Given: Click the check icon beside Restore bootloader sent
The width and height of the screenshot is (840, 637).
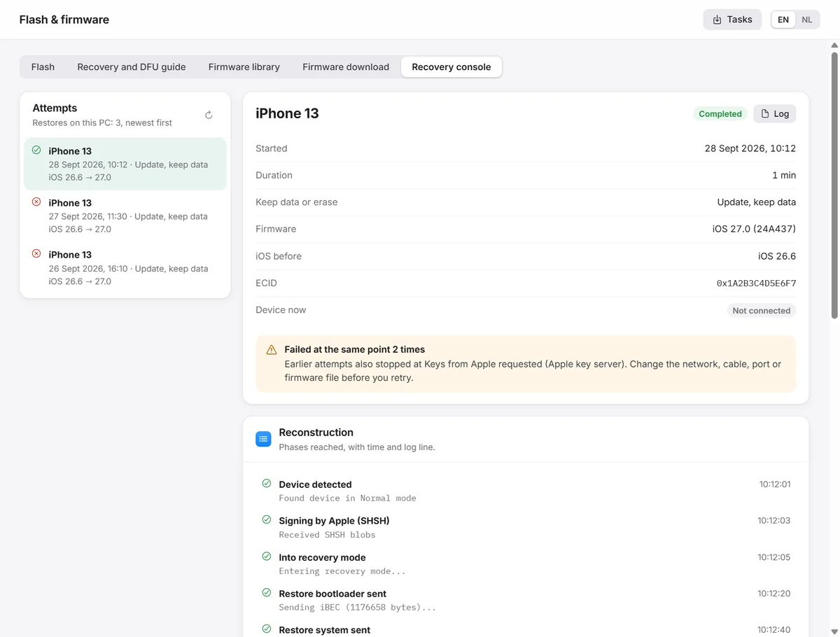Looking at the screenshot, I should click(x=266, y=592).
